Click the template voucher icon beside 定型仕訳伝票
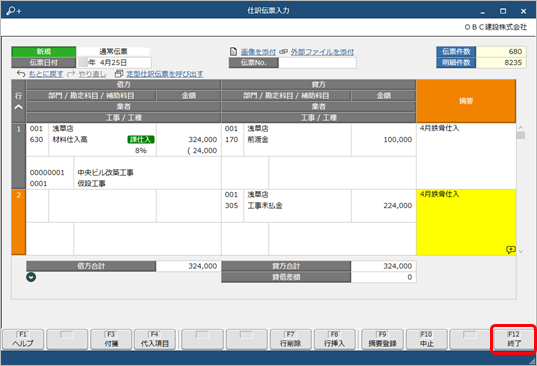The image size is (537, 366). [119, 74]
